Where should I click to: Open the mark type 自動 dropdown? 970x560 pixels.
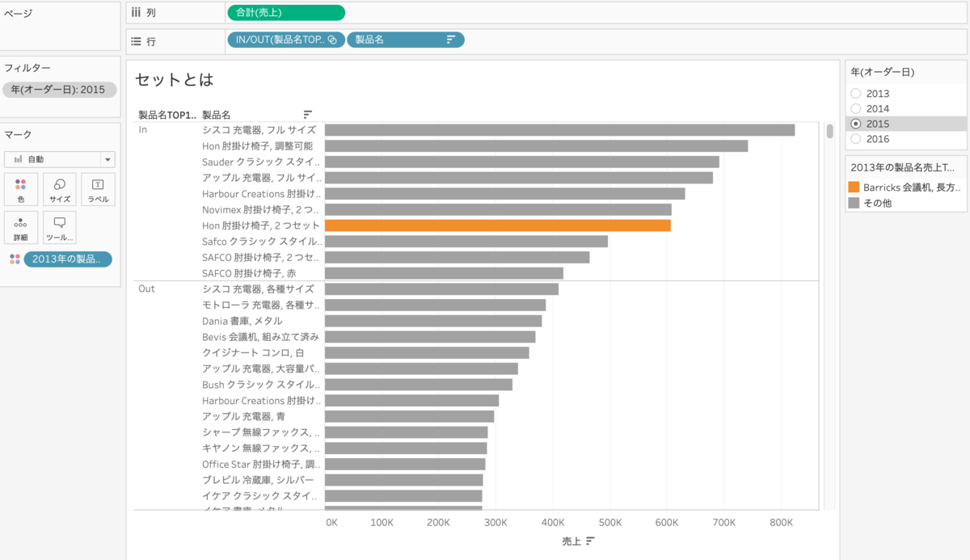click(x=60, y=159)
